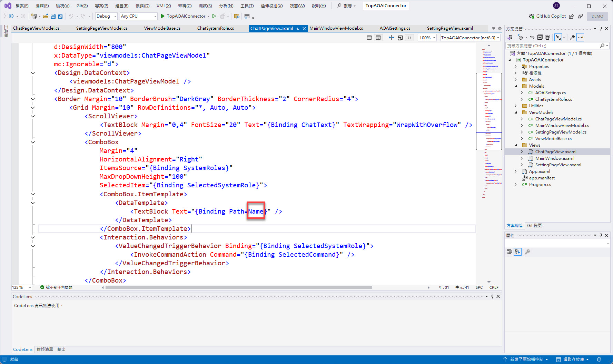Viewport: 613px width, 364px height.
Task: Click the send feedback icon near Copilot
Action: [580, 16]
